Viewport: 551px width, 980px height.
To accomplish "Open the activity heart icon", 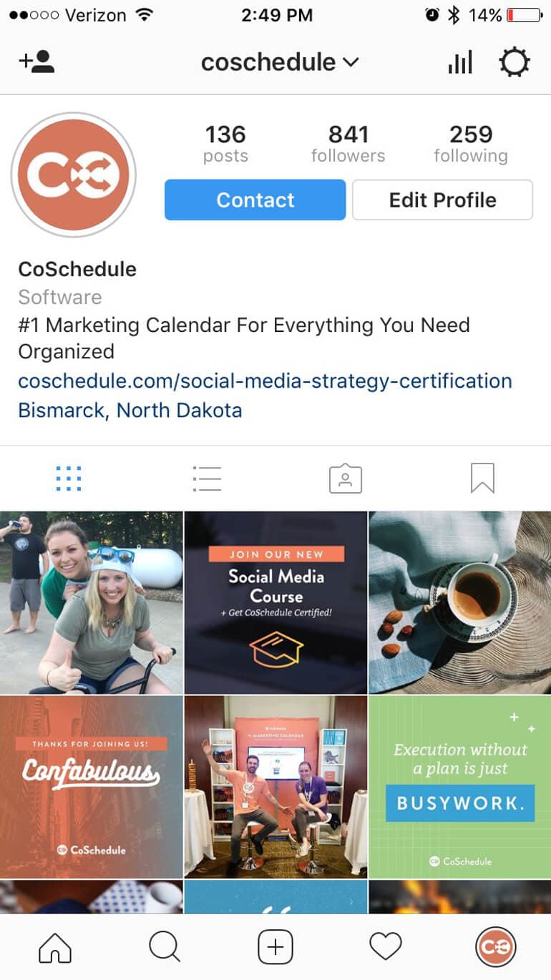I will 386,947.
